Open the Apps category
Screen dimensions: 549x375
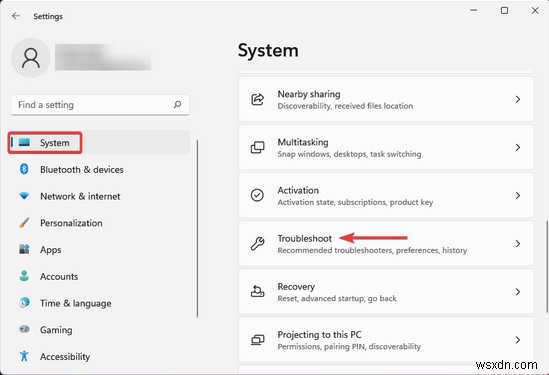[x=50, y=250]
